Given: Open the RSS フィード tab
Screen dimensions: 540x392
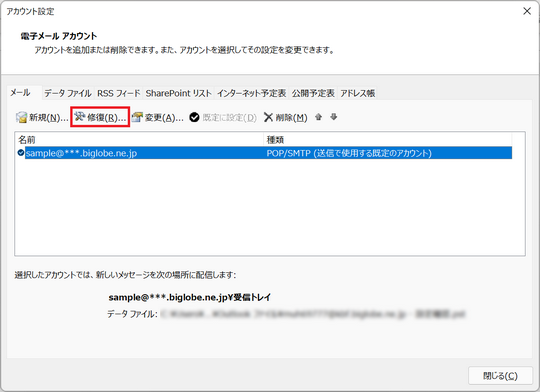Looking at the screenshot, I should pyautogui.click(x=118, y=93).
